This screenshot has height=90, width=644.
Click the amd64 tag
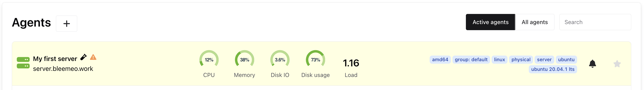pos(440,60)
